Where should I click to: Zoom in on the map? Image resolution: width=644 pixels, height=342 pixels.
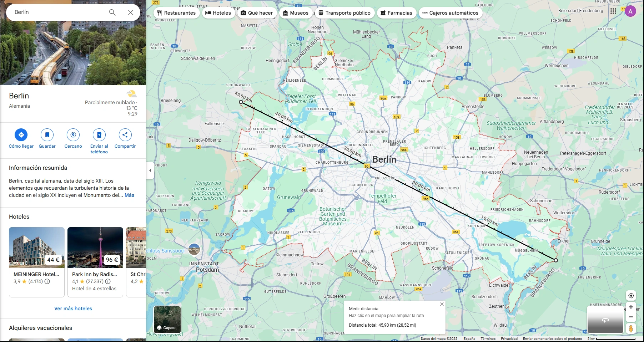631,307
